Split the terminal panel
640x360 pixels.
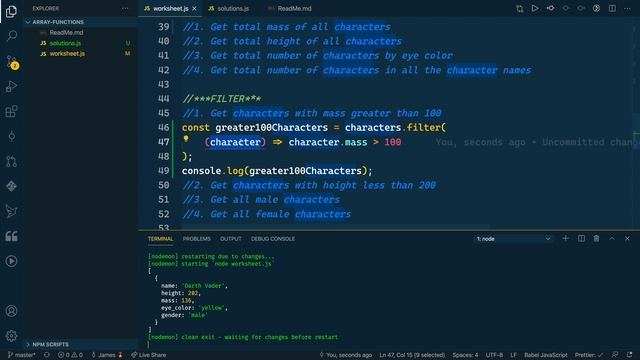[581, 238]
